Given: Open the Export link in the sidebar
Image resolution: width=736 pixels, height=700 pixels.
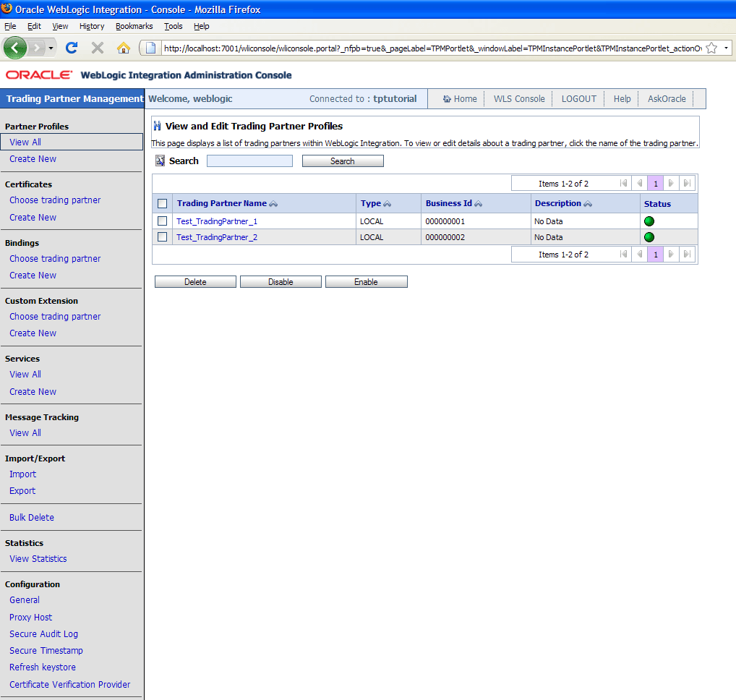Looking at the screenshot, I should (x=22, y=490).
